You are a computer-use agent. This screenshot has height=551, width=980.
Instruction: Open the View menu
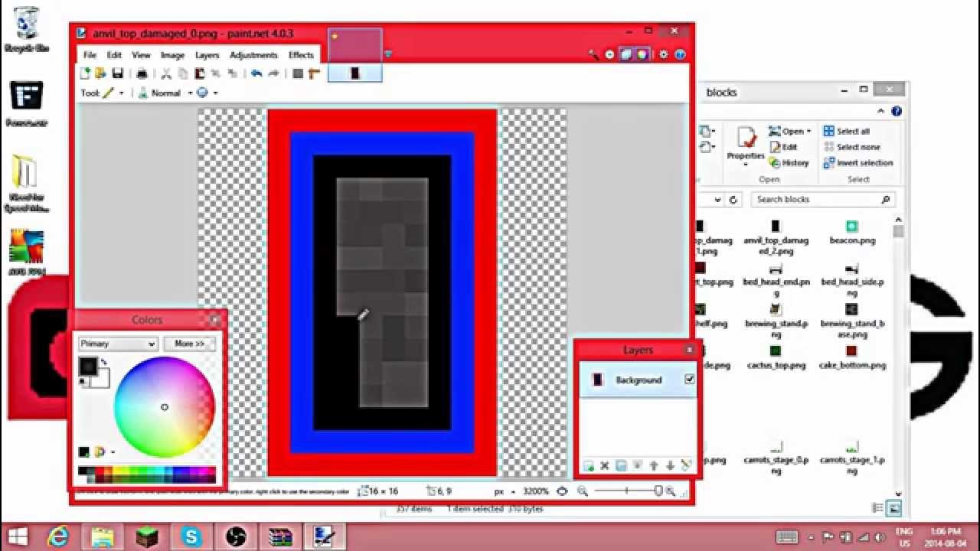pyautogui.click(x=141, y=55)
